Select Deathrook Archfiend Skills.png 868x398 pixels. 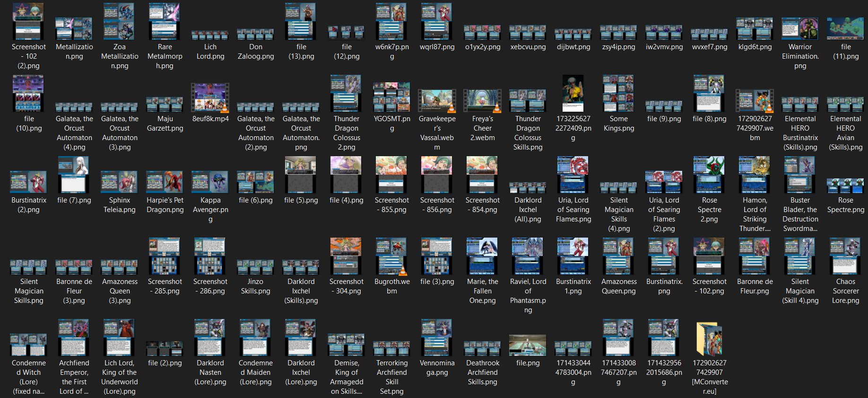click(482, 348)
